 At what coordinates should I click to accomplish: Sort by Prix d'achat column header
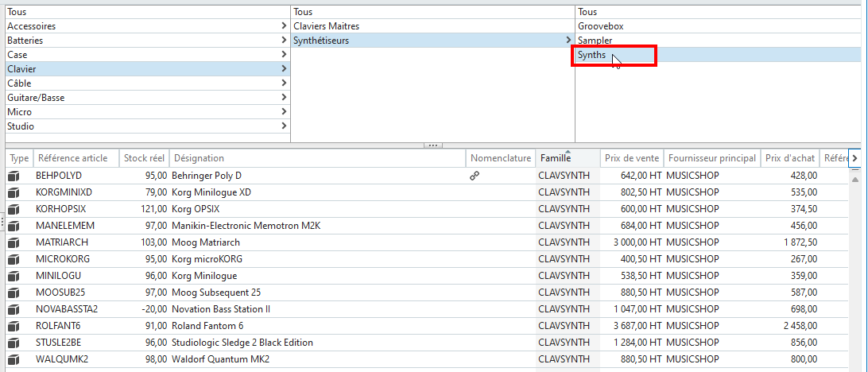point(790,158)
